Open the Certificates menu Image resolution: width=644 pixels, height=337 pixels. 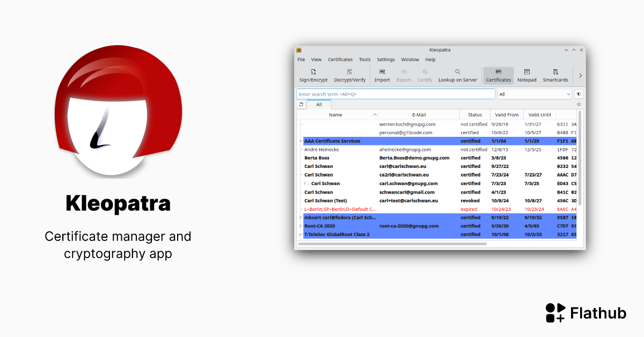[x=340, y=60]
